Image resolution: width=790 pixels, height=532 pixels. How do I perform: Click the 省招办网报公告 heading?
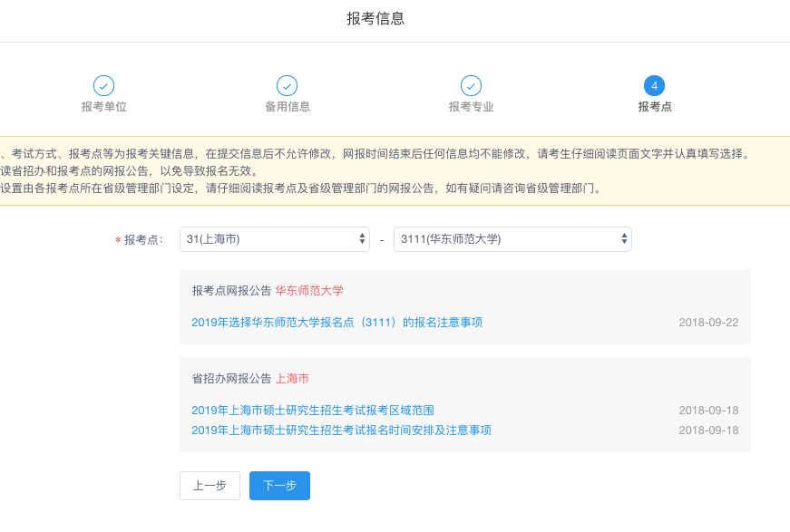pos(232,379)
